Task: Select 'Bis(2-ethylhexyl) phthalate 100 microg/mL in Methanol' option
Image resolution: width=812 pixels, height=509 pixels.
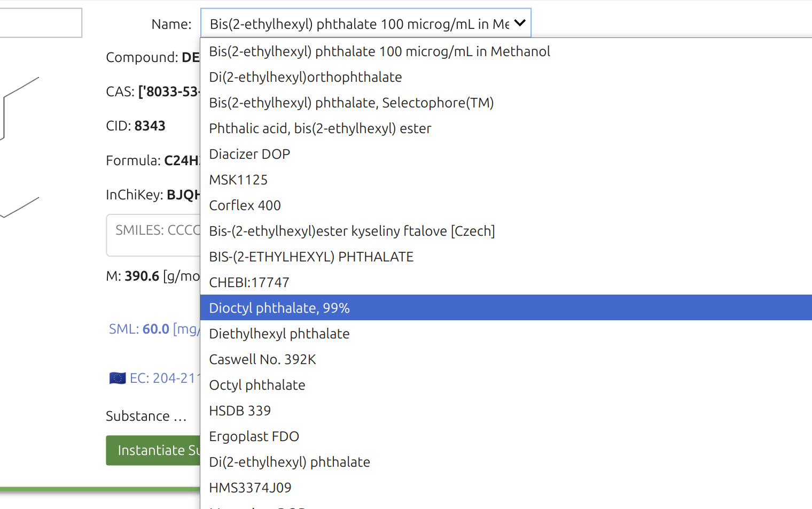Action: [506, 51]
